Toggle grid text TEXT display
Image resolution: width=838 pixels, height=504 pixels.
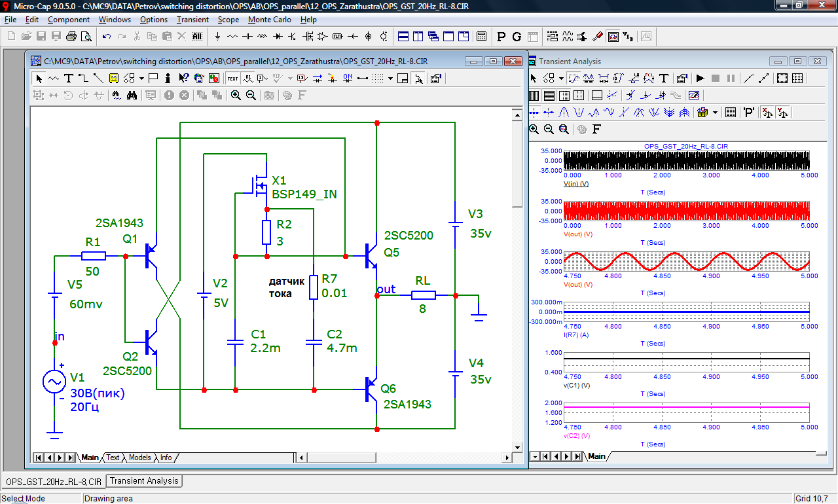(232, 79)
